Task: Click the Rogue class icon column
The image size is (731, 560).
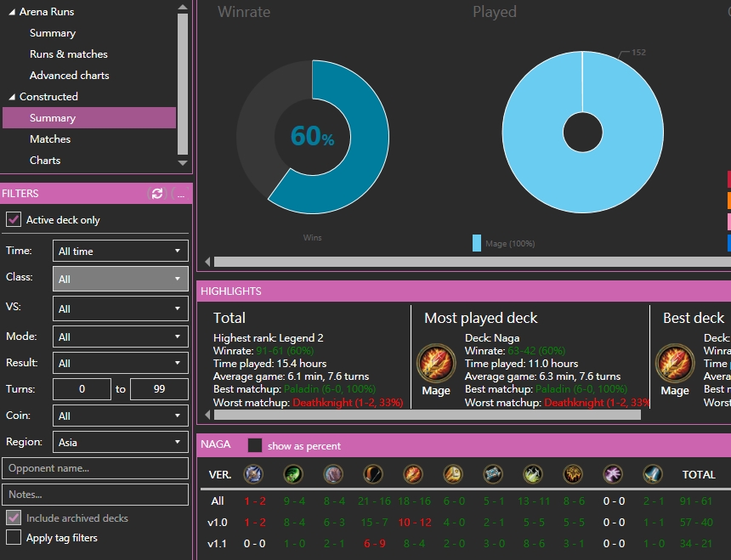Action: tap(533, 474)
